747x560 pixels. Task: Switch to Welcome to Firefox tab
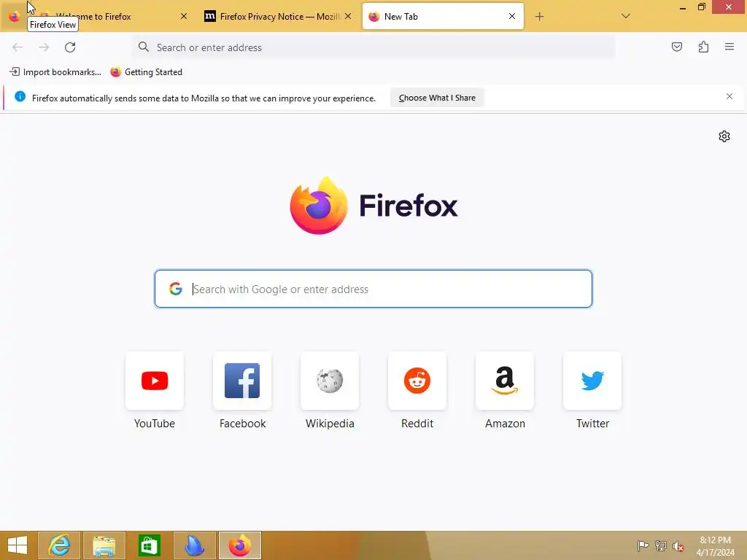coord(109,17)
